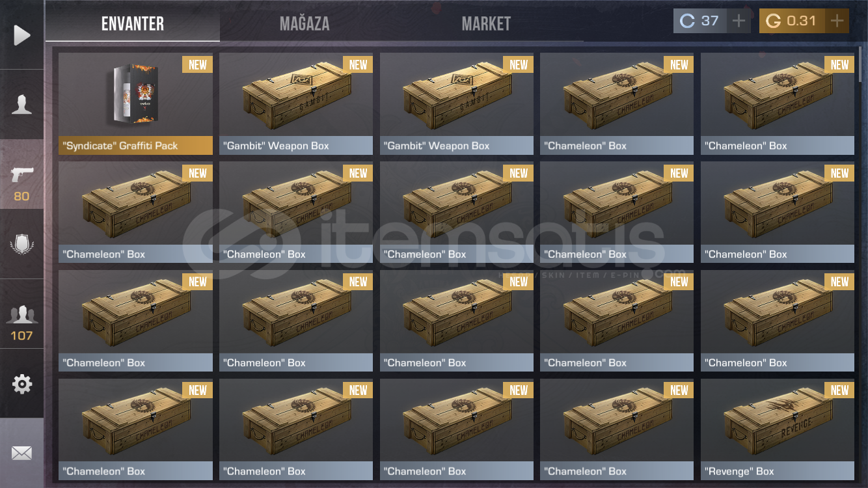Switch to the MARKET tab

(486, 24)
